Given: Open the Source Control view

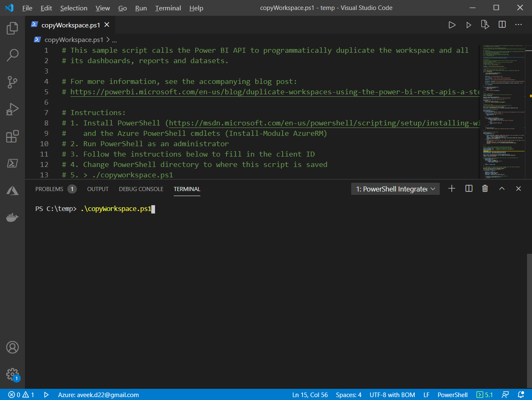Looking at the screenshot, I should (12, 82).
